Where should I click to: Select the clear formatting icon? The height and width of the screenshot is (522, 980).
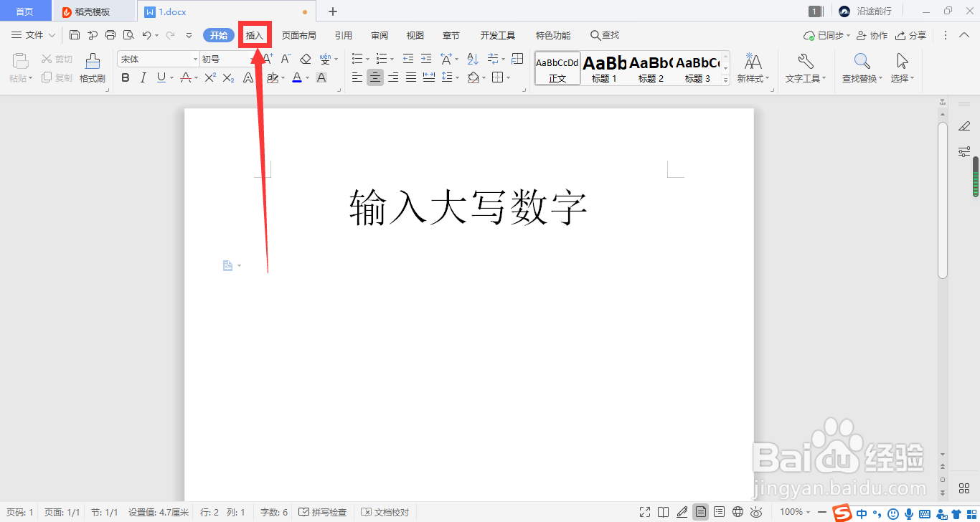coord(304,59)
